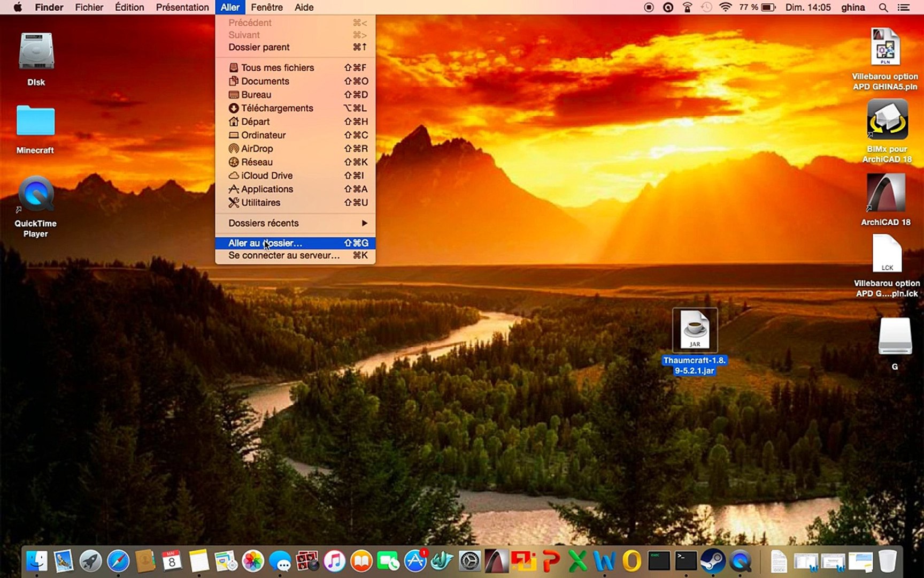The height and width of the screenshot is (578, 924).
Task: Click the Wi-Fi status icon
Action: click(726, 7)
